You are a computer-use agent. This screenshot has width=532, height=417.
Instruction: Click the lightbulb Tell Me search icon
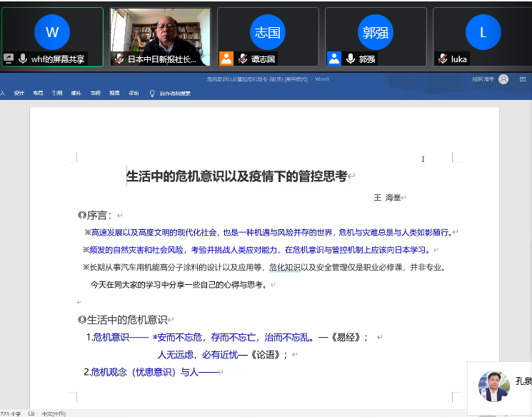click(151, 93)
